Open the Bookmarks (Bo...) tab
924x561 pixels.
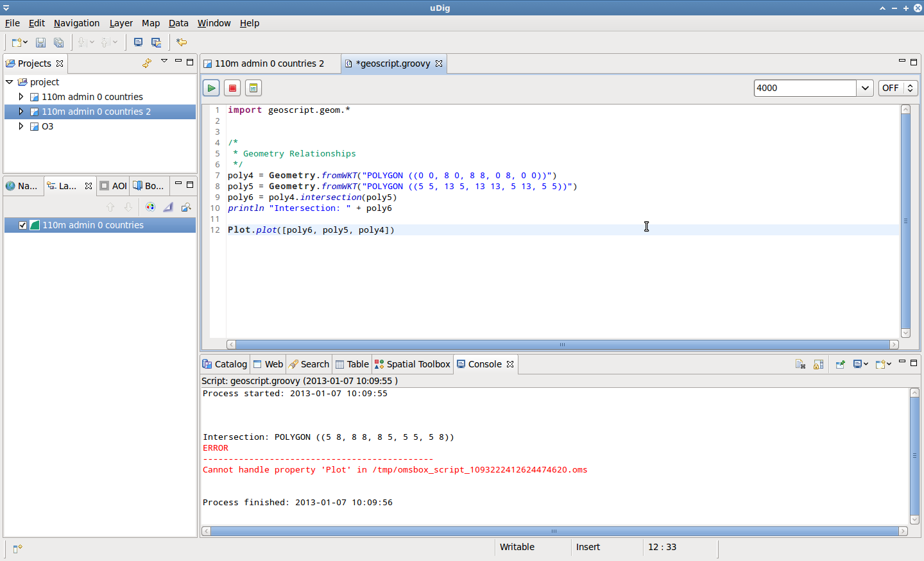149,186
